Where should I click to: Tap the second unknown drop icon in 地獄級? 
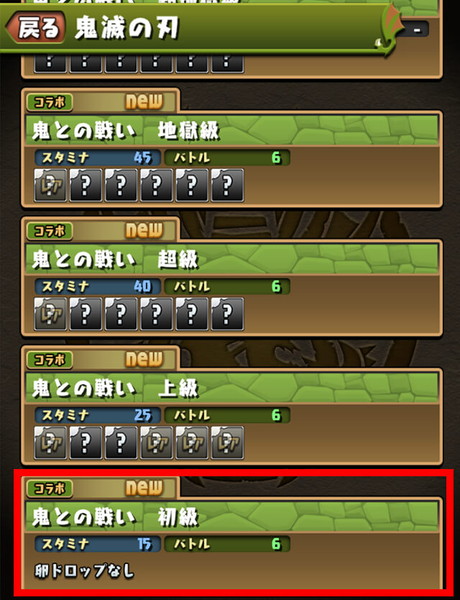[121, 185]
